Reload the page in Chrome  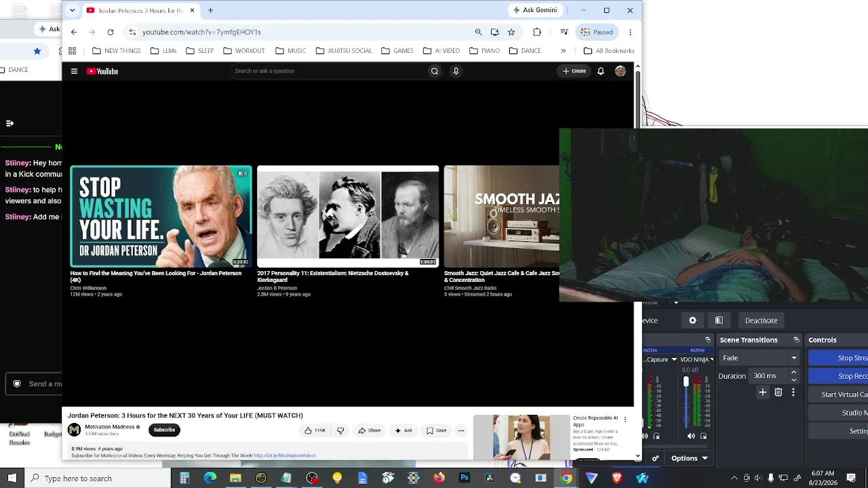(111, 32)
